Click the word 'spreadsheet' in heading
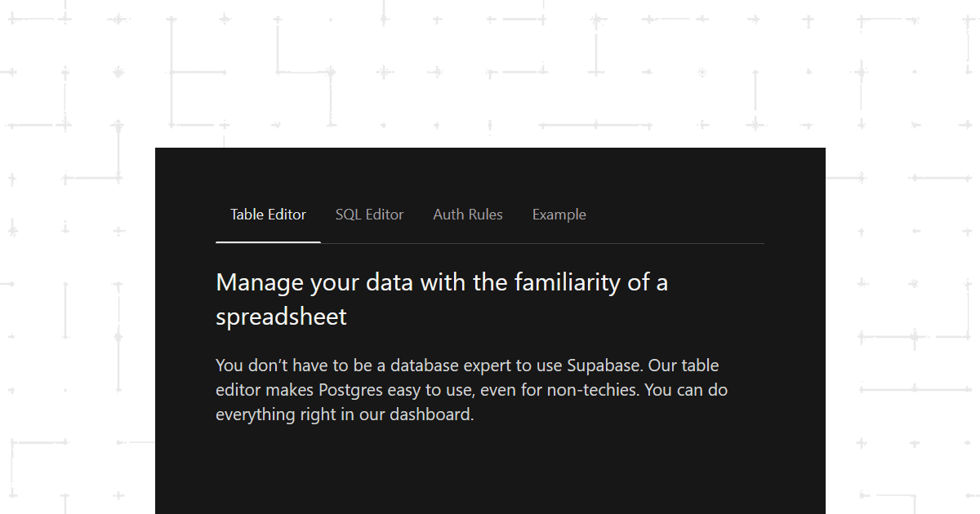The image size is (980, 514). (x=281, y=317)
